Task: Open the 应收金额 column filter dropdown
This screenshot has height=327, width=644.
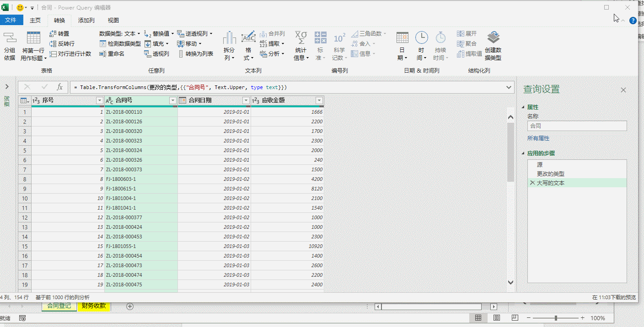Action: [319, 100]
